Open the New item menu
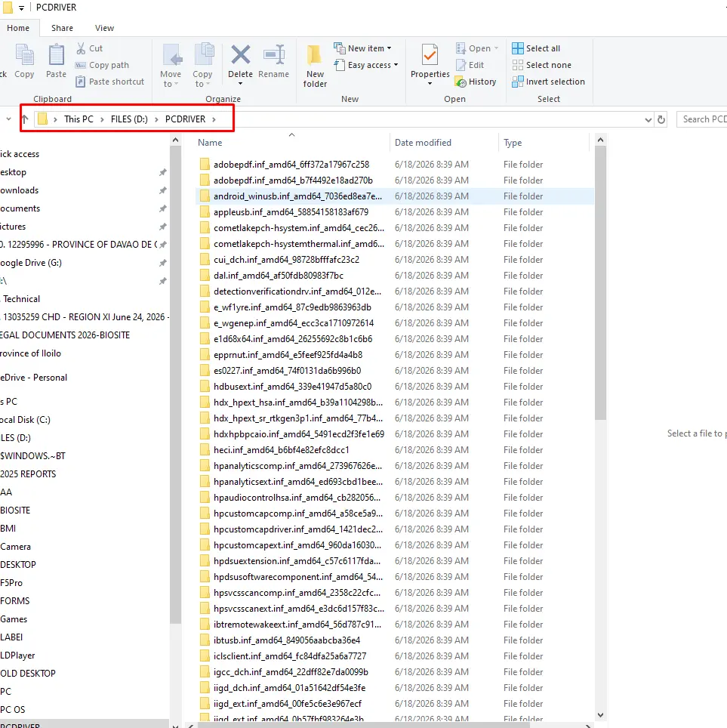Image resolution: width=727 pixels, height=728 pixels. [x=362, y=48]
